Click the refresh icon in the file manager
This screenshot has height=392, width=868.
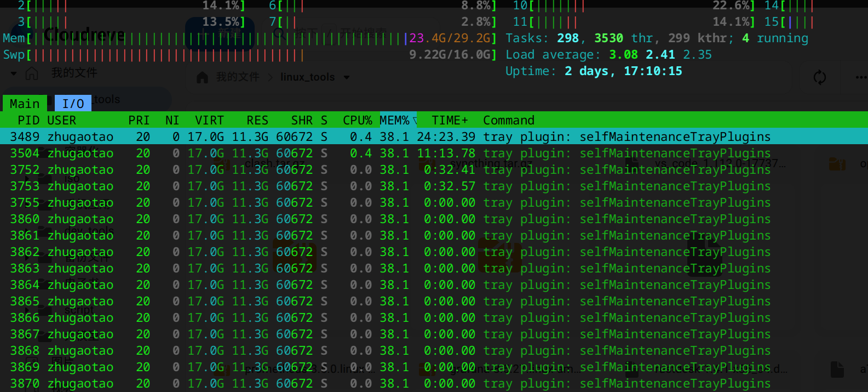tap(820, 77)
